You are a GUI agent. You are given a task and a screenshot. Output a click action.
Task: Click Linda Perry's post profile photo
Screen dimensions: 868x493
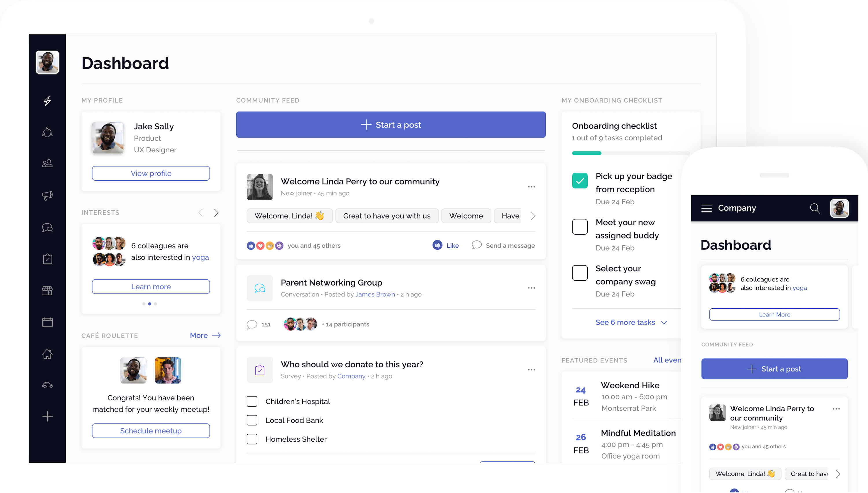tap(260, 187)
